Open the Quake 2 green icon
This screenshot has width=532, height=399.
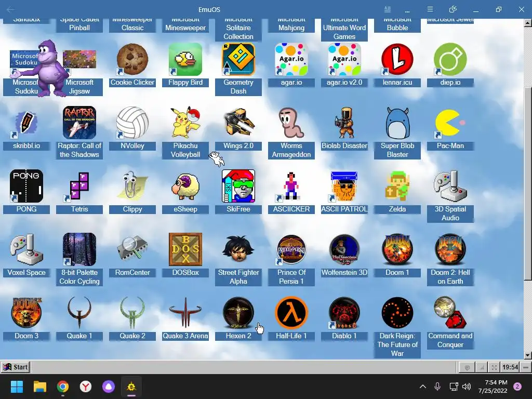(x=132, y=313)
